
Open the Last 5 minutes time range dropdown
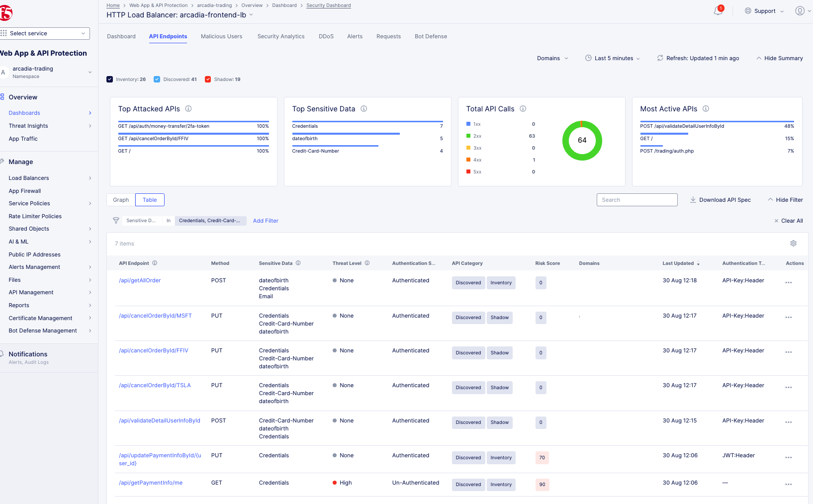click(x=612, y=58)
